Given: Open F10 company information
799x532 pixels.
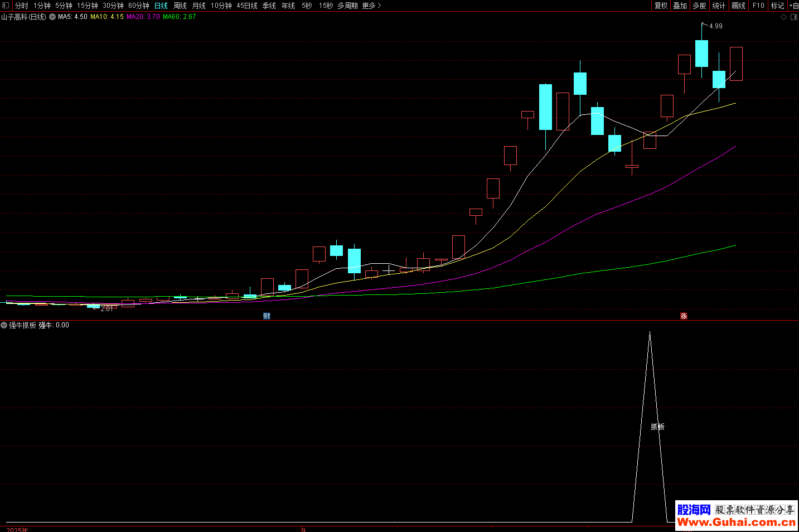Looking at the screenshot, I should (758, 6).
